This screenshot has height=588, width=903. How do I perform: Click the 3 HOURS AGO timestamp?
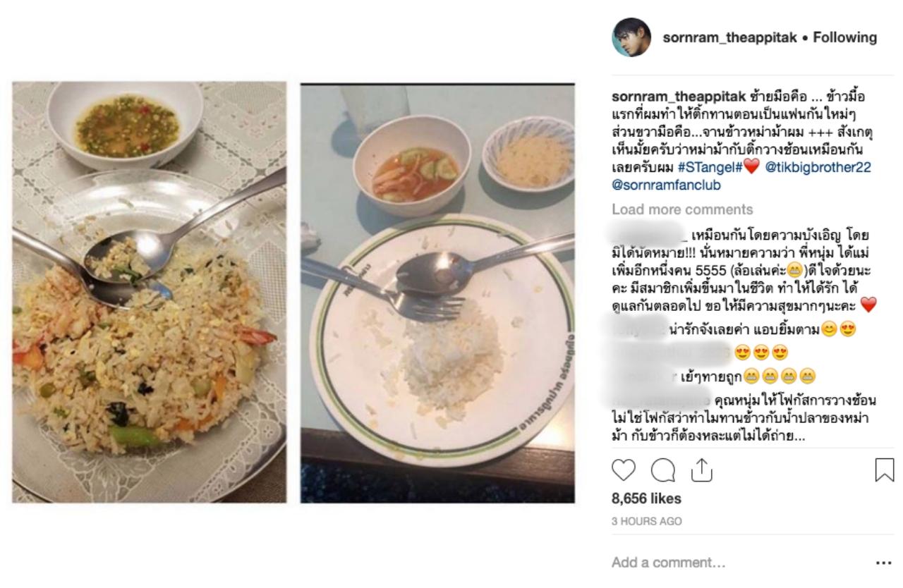pos(647,521)
